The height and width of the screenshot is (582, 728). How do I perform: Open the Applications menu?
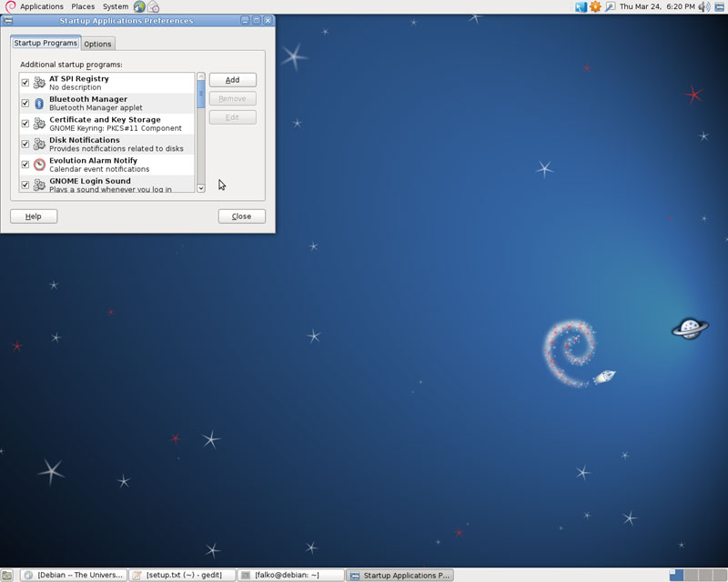[41, 6]
